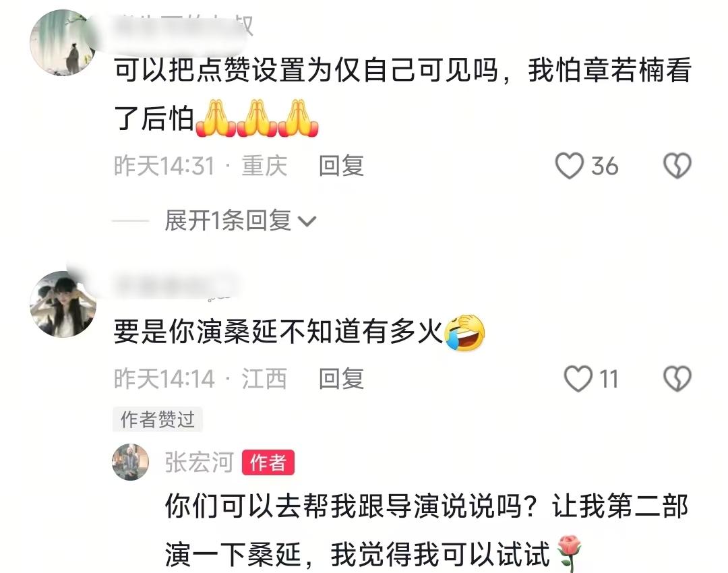The image size is (728, 573).
Task: Open 张宏河's small avatar
Action: pyautogui.click(x=131, y=462)
